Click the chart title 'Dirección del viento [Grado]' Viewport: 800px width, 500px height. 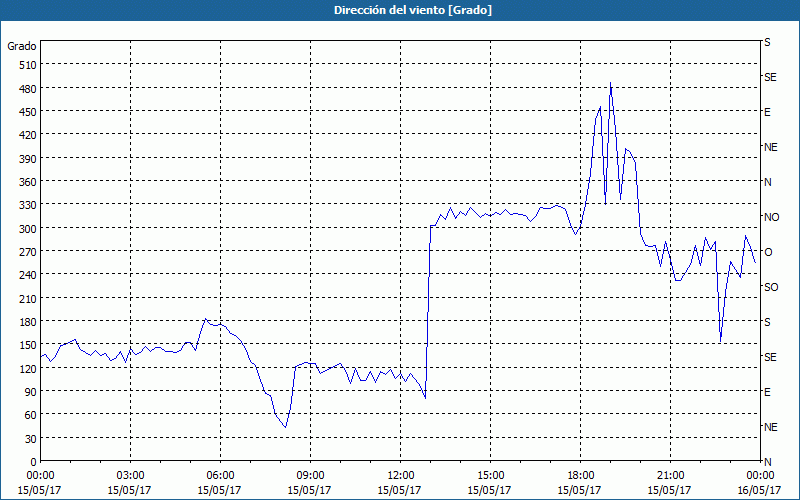(413, 10)
